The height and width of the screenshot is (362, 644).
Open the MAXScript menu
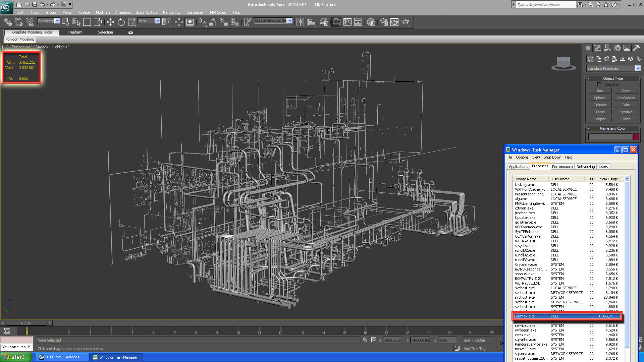click(218, 12)
